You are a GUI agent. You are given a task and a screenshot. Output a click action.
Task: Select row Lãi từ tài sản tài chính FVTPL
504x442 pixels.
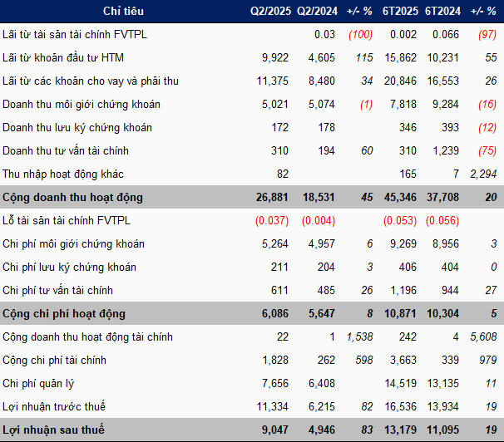(252, 34)
